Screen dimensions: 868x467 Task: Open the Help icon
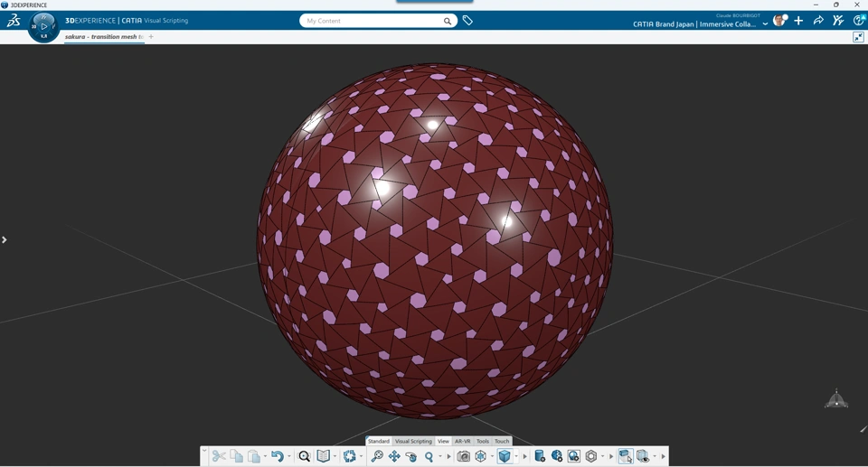click(x=859, y=21)
